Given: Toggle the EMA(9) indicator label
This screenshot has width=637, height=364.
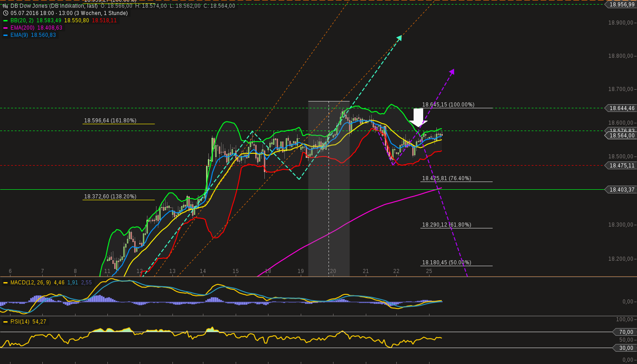Looking at the screenshot, I should (20, 35).
